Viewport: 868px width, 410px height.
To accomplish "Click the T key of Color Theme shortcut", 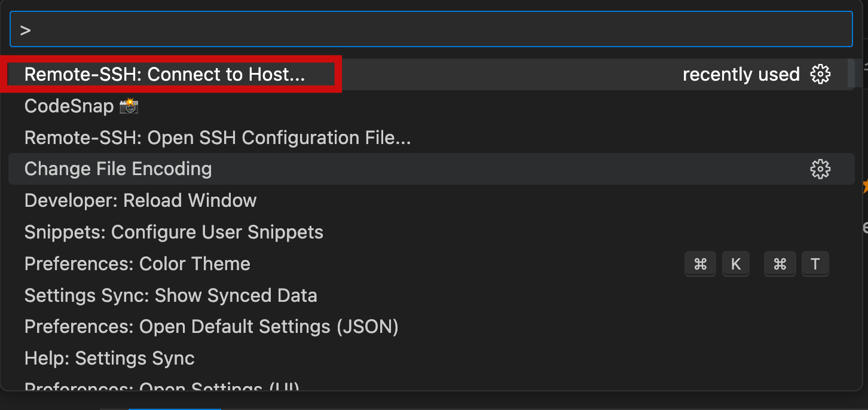I will pyautogui.click(x=815, y=264).
